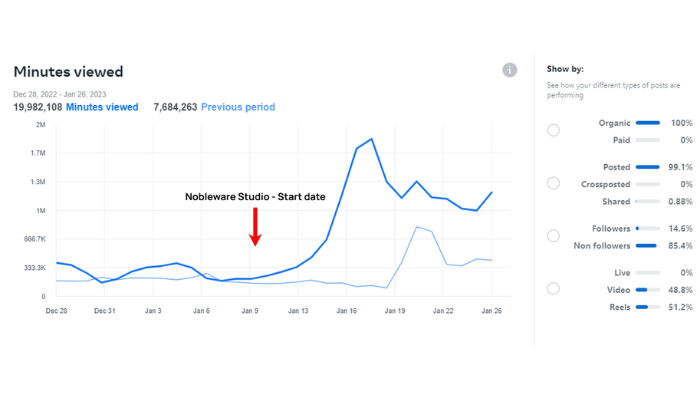Click the Organic 100% progress bar

[648, 123]
